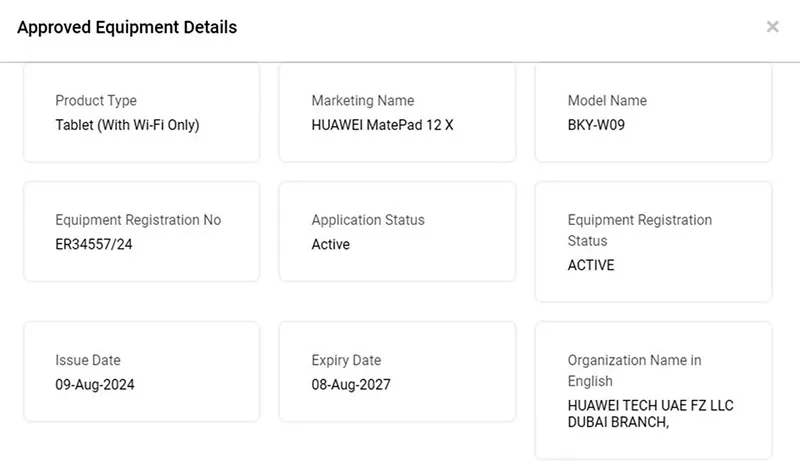
Task: Select the Tablet (With Wi-Fi Only) value
Action: (x=127, y=125)
